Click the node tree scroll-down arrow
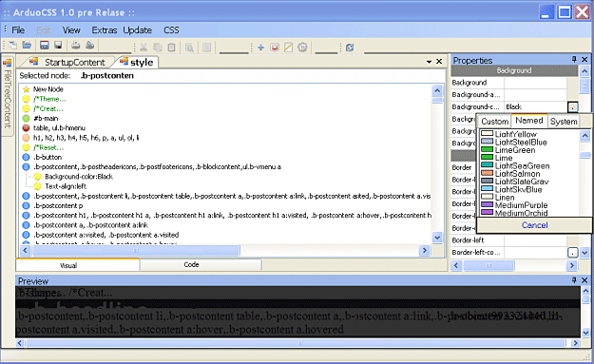The image size is (594, 364). [x=437, y=238]
